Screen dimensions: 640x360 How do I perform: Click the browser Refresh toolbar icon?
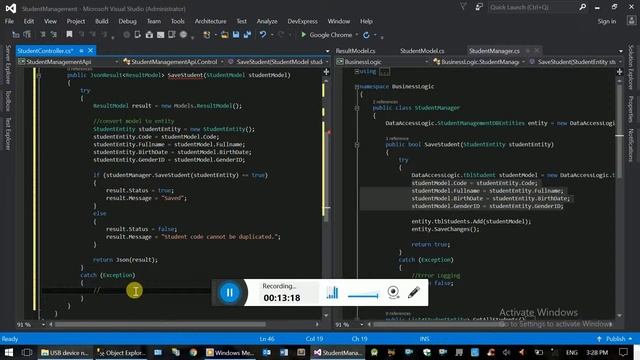click(x=366, y=35)
